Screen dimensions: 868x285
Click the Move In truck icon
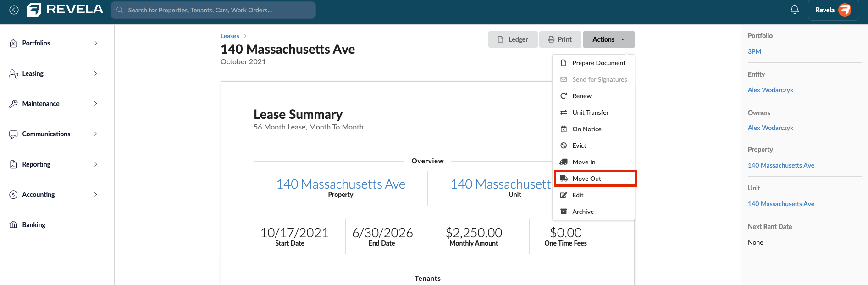564,162
